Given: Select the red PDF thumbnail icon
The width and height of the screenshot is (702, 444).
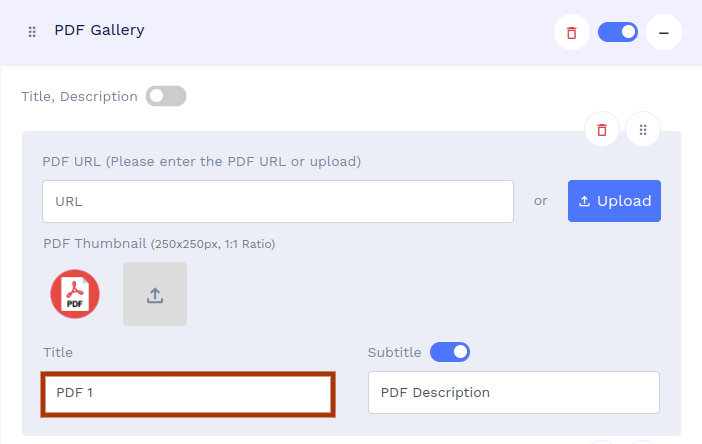Looking at the screenshot, I should point(75,294).
